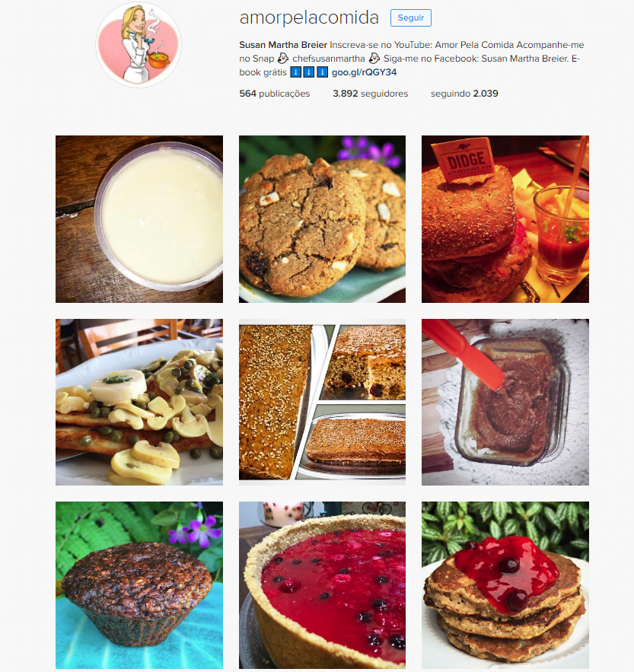Screen dimensions: 634x672
Task: Click the last blue down-arrow emoji
Action: 323,72
